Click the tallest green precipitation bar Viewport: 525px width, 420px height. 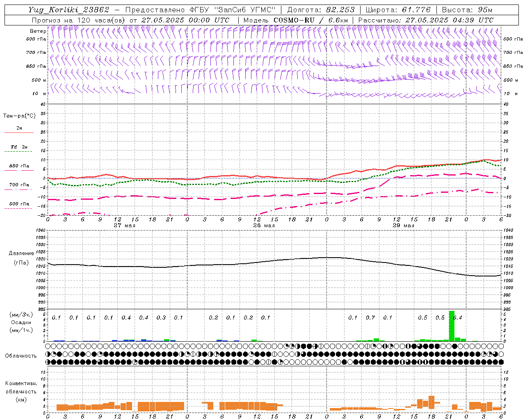tap(452, 326)
